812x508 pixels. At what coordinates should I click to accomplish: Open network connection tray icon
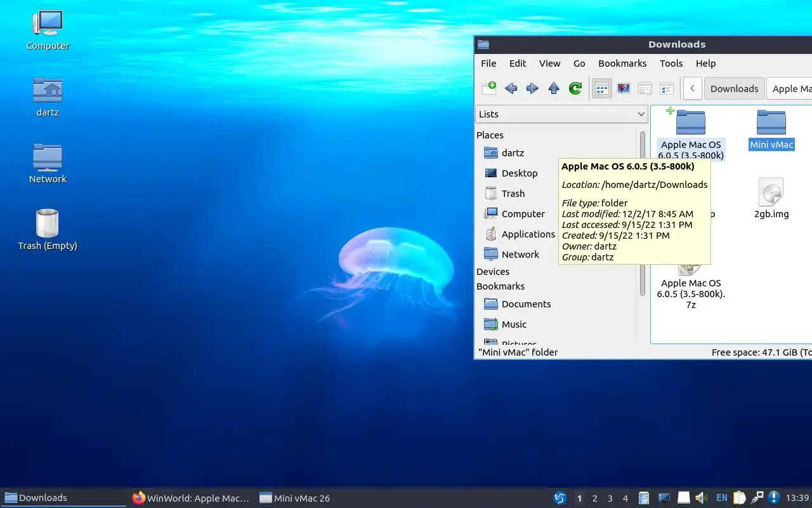[x=757, y=498]
